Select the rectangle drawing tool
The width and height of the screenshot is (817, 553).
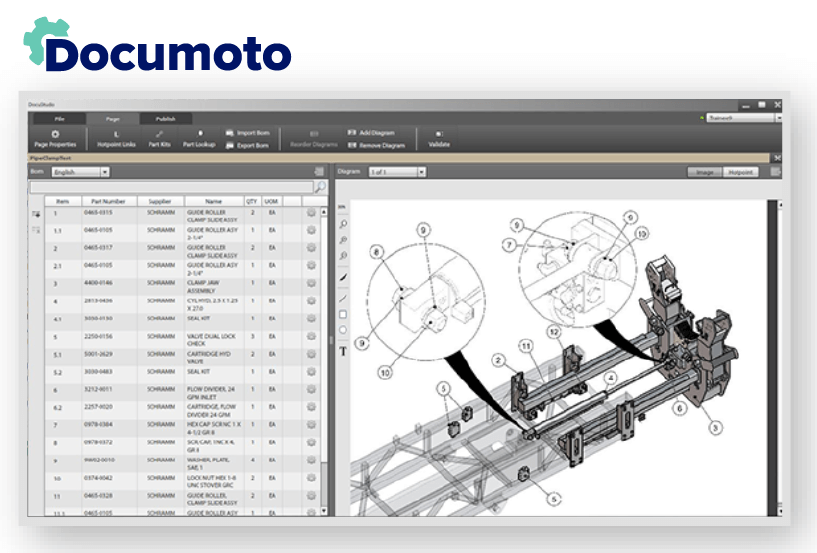[x=343, y=314]
